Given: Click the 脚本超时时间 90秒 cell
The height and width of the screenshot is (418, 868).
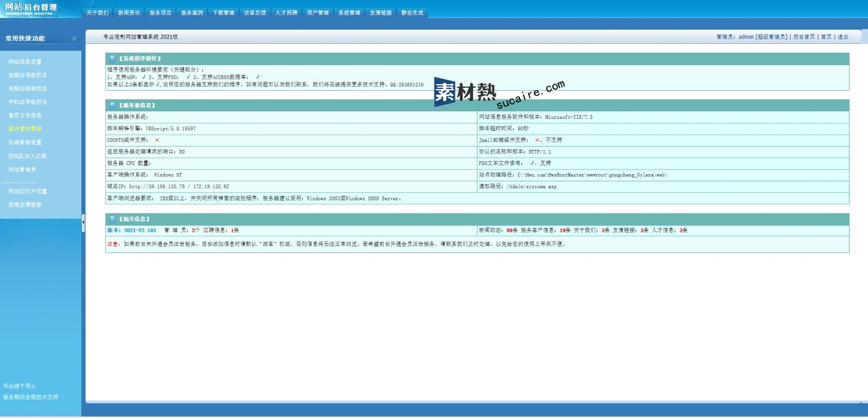Looking at the screenshot, I should (663, 129).
